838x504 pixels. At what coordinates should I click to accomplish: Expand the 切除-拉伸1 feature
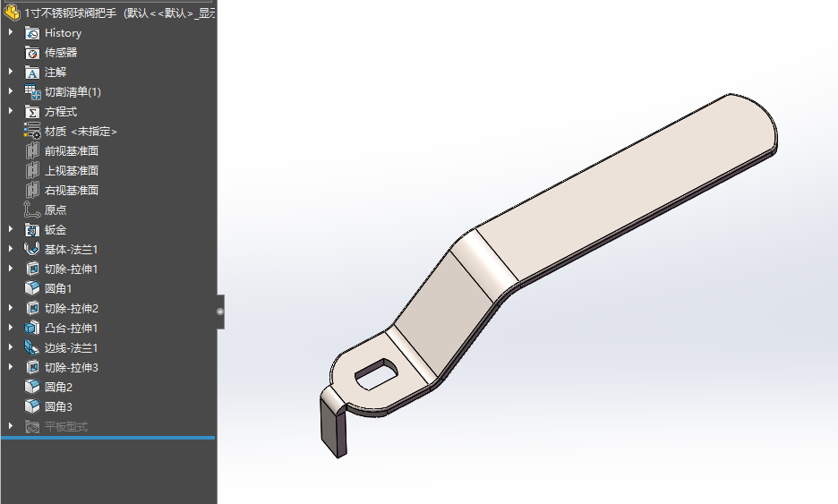(11, 269)
